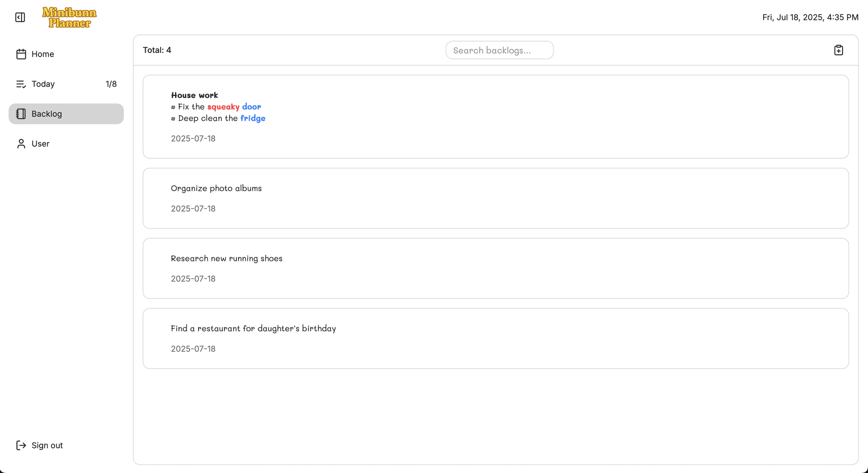Open the Research new running shoes item
868x473 pixels.
226,259
